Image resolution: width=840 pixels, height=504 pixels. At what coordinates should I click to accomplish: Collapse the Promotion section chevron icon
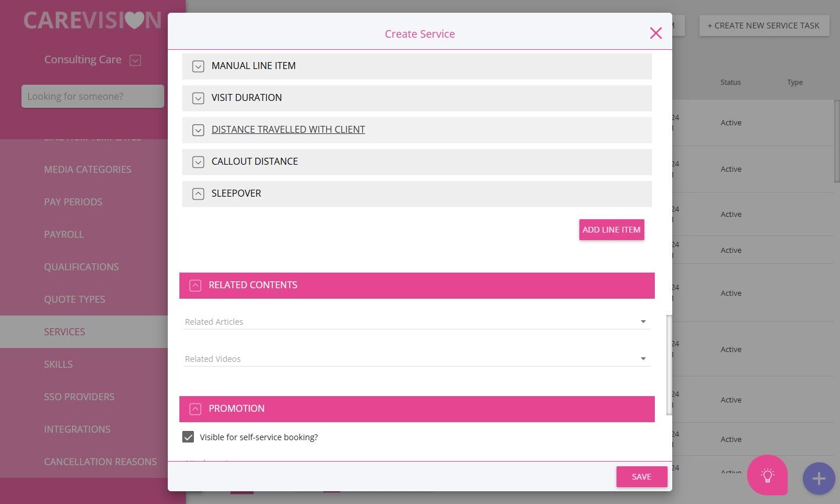196,409
